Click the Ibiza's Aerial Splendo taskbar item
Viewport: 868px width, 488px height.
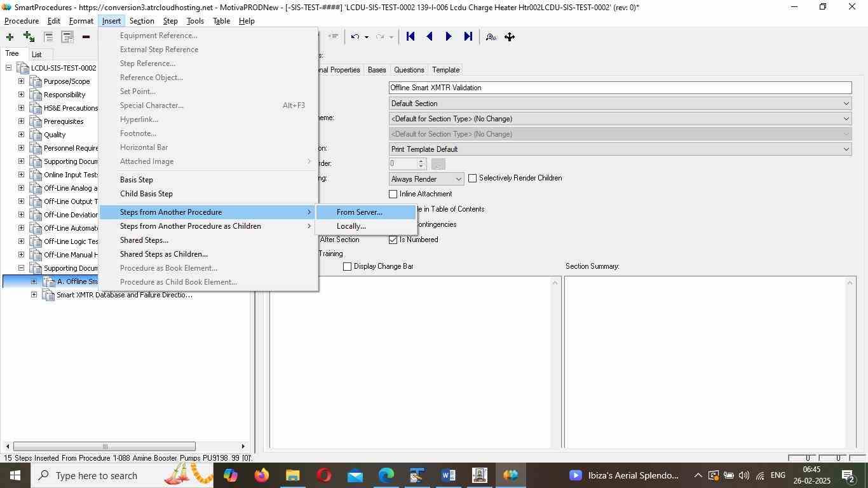625,475
